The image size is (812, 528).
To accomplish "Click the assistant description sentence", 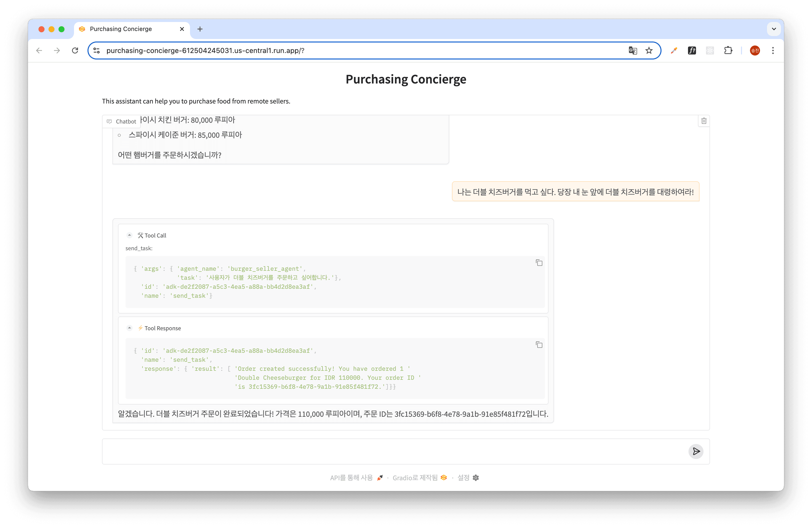I will click(x=196, y=101).
